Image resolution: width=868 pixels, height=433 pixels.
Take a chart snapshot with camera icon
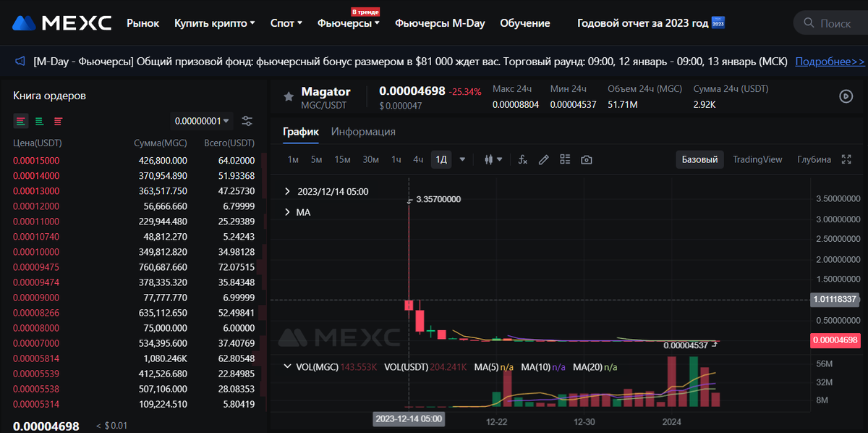587,159
